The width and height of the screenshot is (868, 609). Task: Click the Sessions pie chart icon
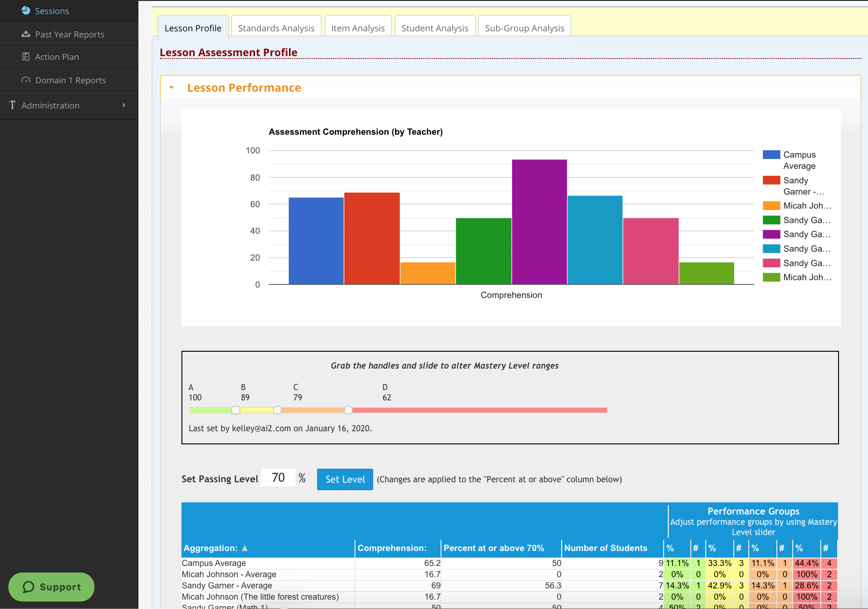click(26, 10)
